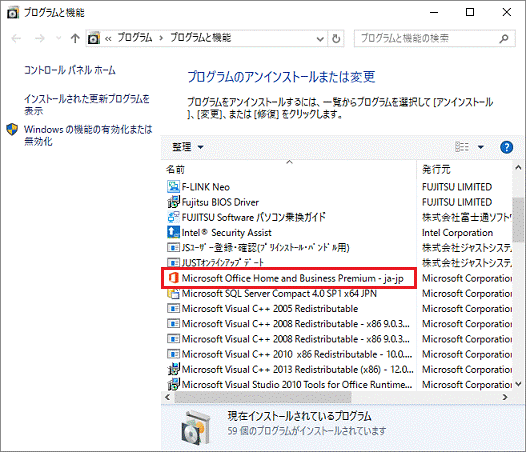Click Intel Corporation publisher cell
Image resolution: width=526 pixels, height=452 pixels.
click(457, 233)
